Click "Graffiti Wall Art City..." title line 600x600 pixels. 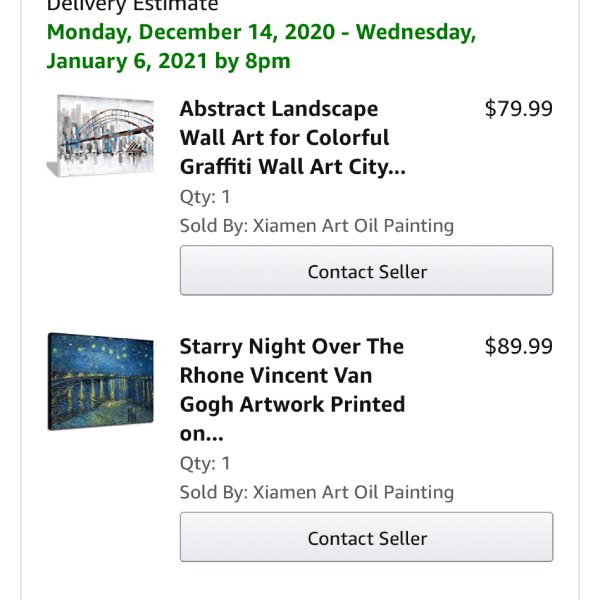[x=293, y=167]
